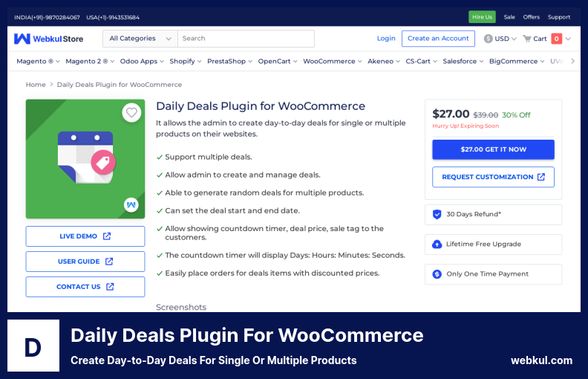Click the Hire Us button
The image size is (588, 379).
(x=482, y=17)
